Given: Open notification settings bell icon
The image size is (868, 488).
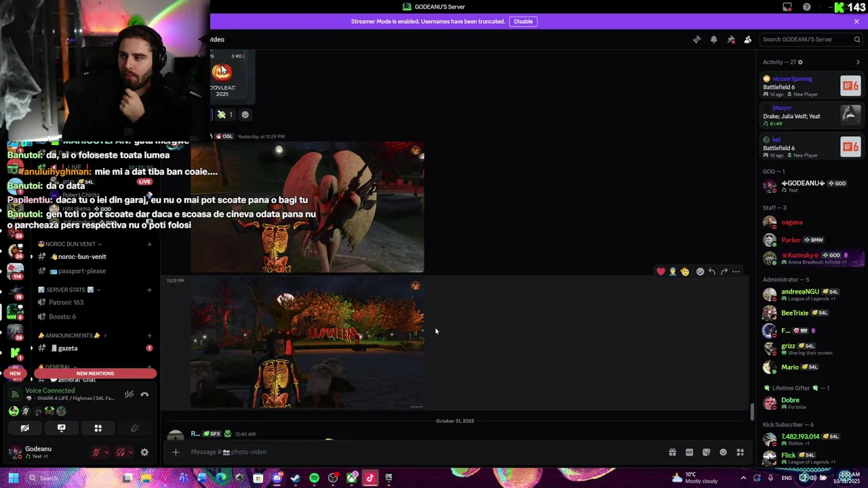Looking at the screenshot, I should tap(713, 39).
